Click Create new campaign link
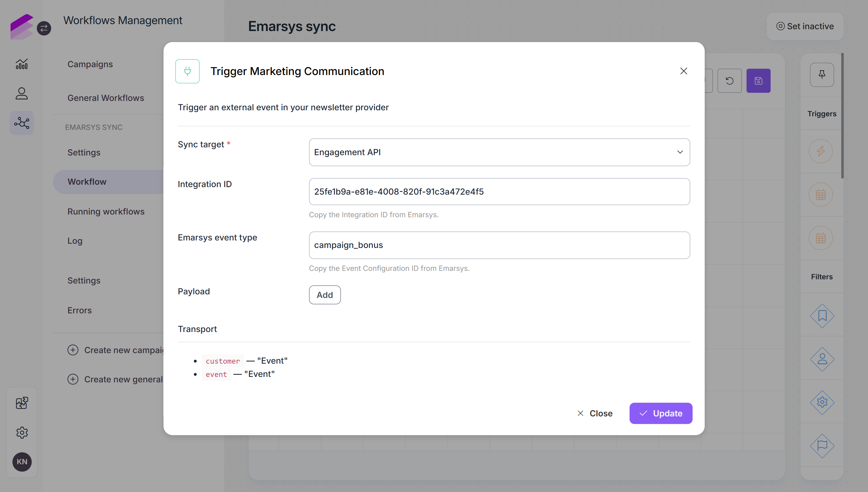Image resolution: width=868 pixels, height=492 pixels. pos(123,350)
